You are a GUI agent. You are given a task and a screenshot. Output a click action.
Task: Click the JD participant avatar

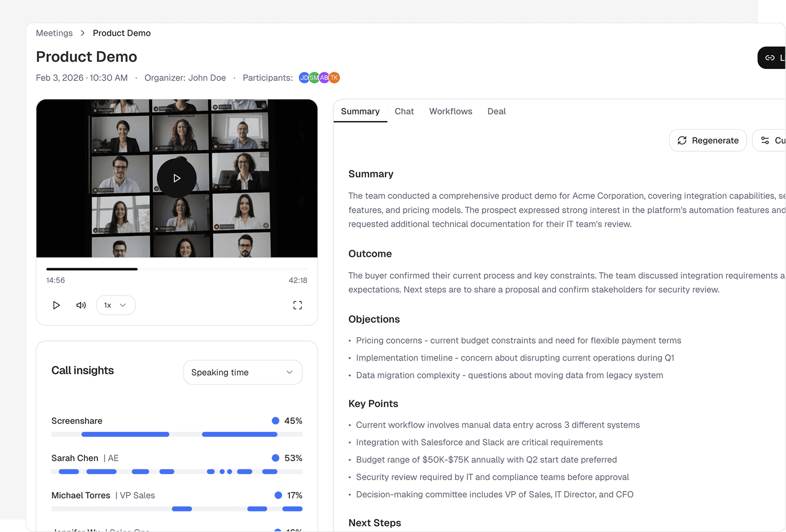tap(304, 78)
